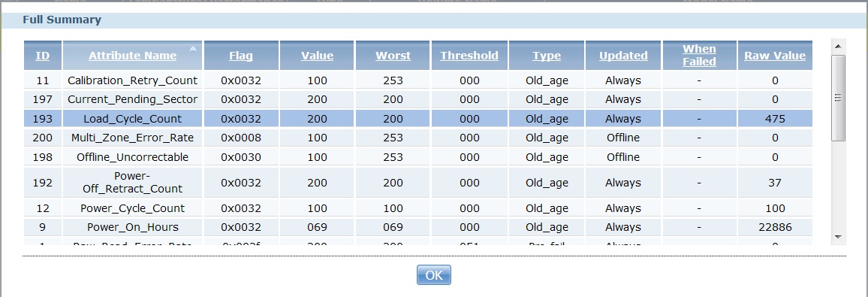Click the ascending sort arrow in Attribute Name header

point(193,49)
